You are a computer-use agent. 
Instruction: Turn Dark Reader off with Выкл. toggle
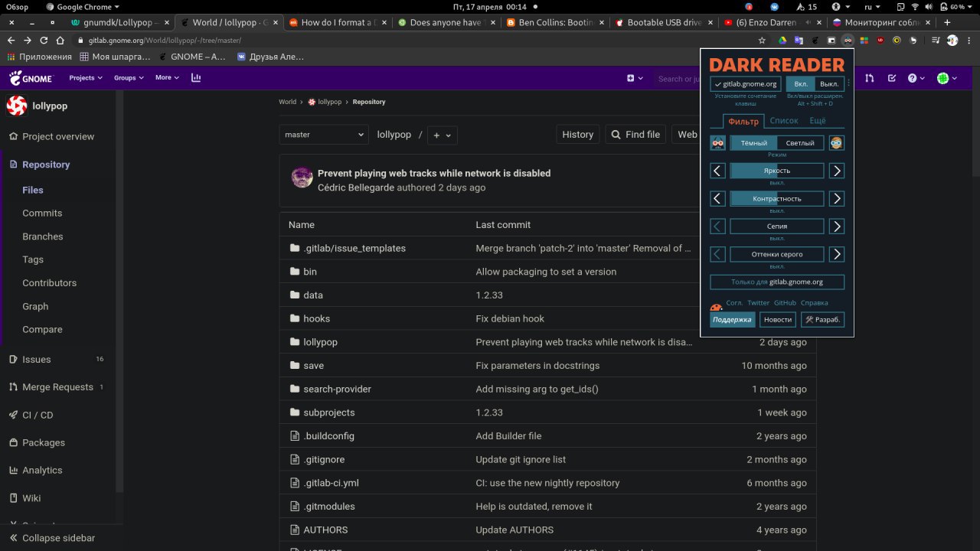point(829,83)
